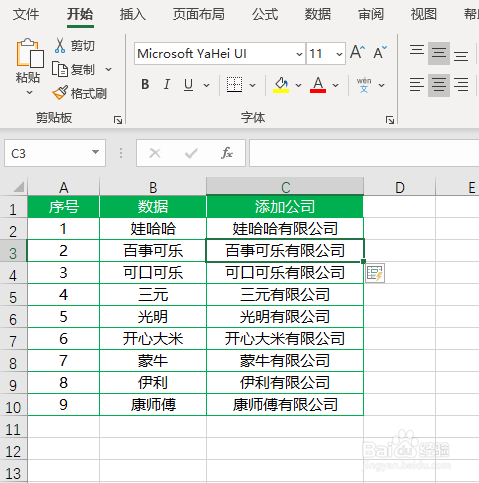Open the font name dropdown
The height and width of the screenshot is (483, 479).
point(299,54)
